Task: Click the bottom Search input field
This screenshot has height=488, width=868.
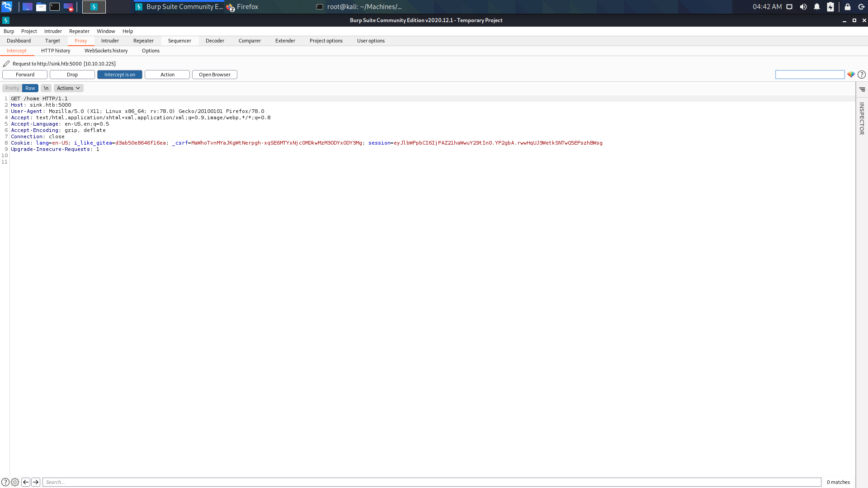Action: tap(432, 482)
